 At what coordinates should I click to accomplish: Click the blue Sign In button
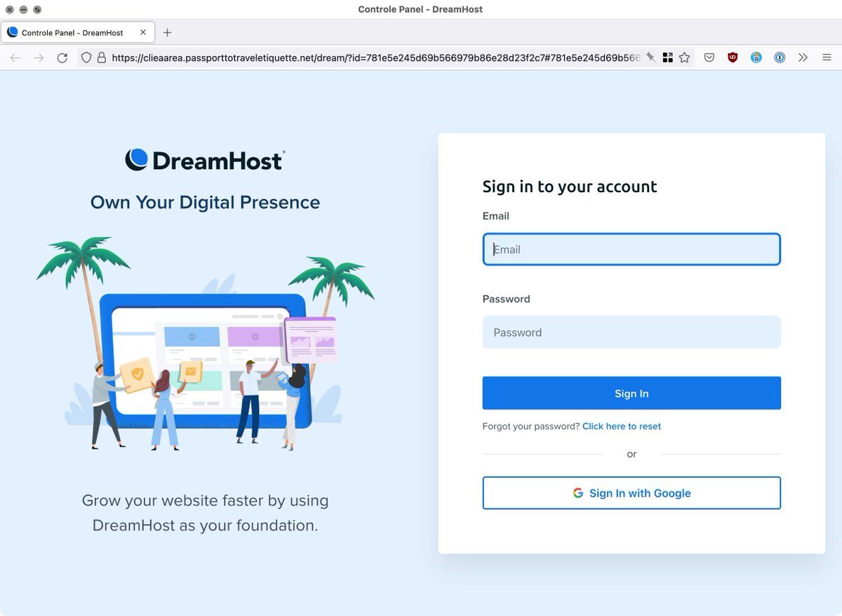(631, 393)
